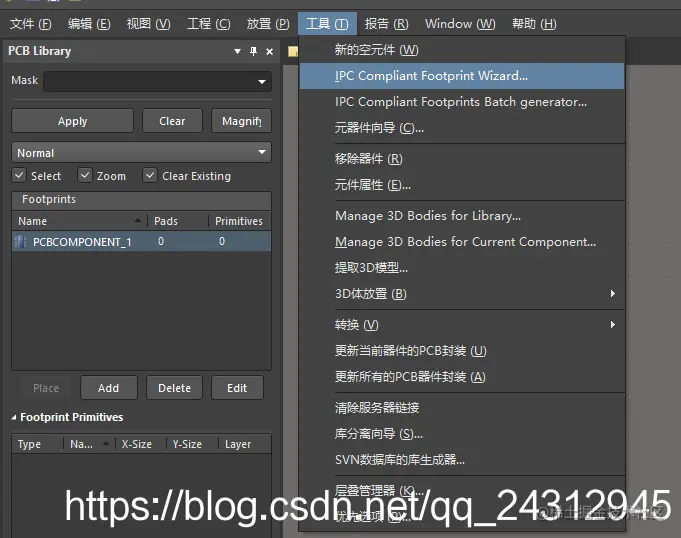Expand 3D体放置 (B) submenu arrow

pyautogui.click(x=612, y=294)
